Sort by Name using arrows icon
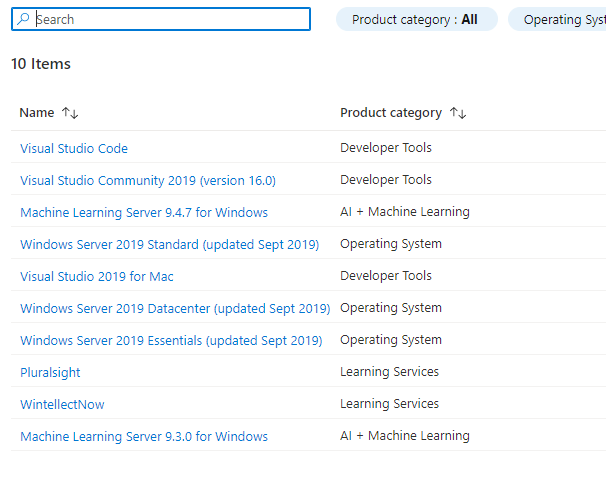 [70, 113]
